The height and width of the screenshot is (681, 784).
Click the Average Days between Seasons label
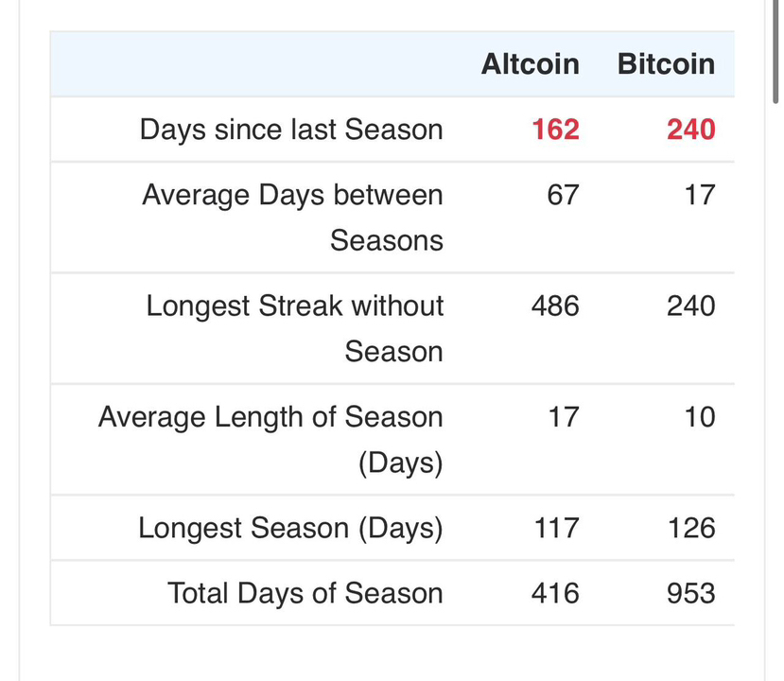292,218
